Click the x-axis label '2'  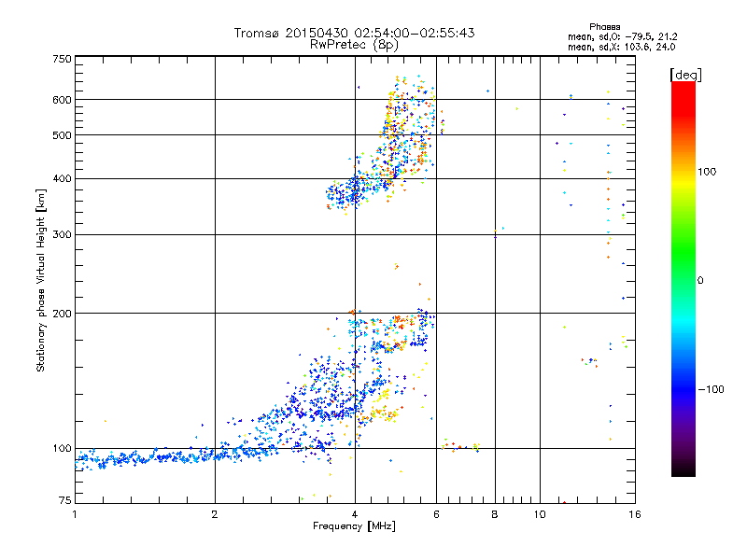[x=215, y=514]
